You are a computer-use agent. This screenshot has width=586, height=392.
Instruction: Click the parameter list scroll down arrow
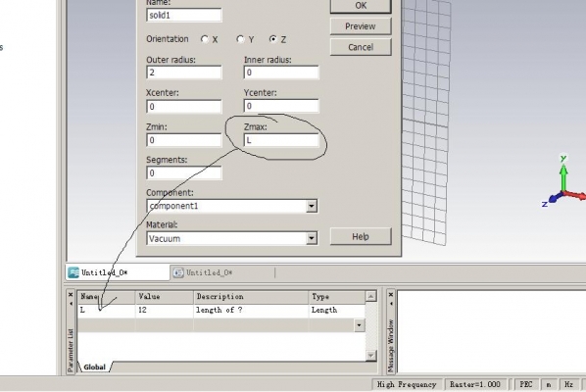tap(370, 355)
